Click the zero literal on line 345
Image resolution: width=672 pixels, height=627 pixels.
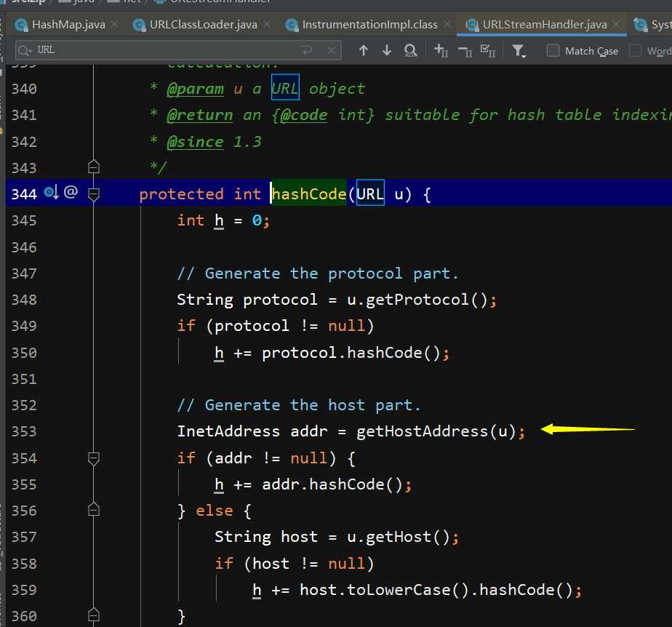257,220
